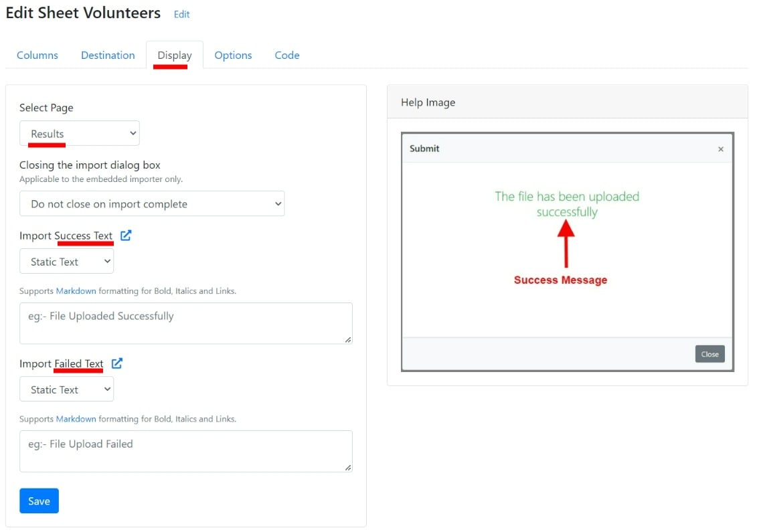
Task: Open the 'Do not close on import complete' dropdown
Action: [152, 203]
